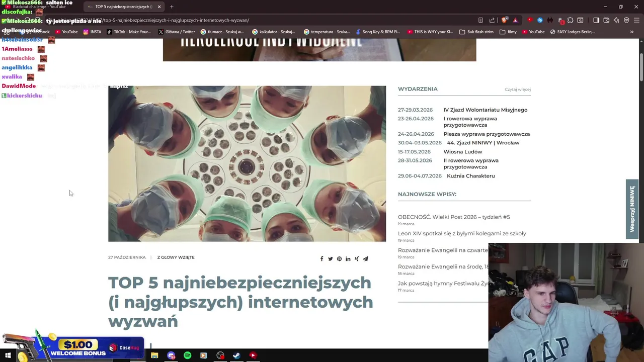Click the red waveform extension icon
This screenshot has width=644, height=362.
pos(550,20)
